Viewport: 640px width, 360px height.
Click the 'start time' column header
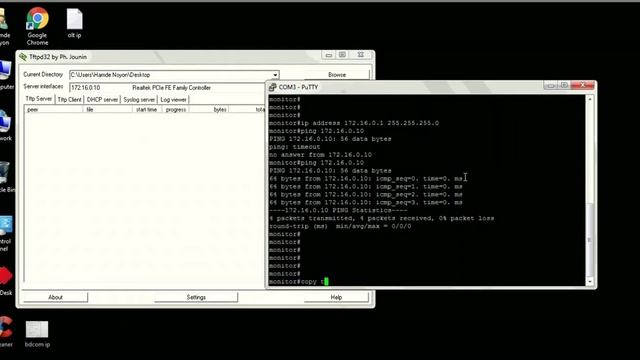coord(147,109)
